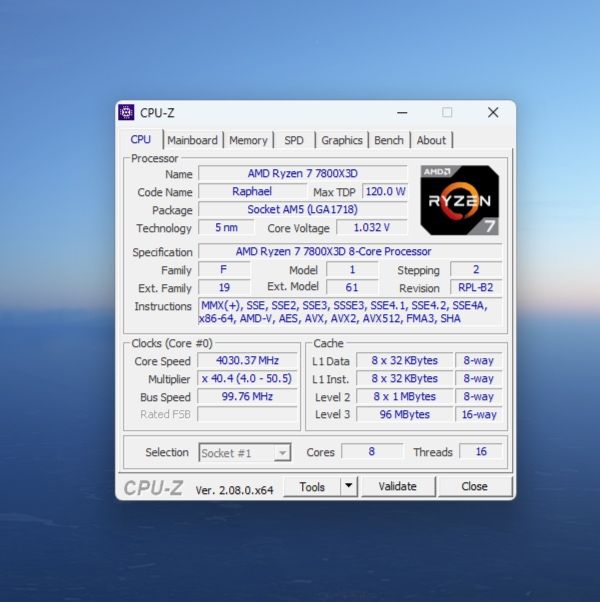Click the Level 3 value 96 MBytes

(x=404, y=415)
